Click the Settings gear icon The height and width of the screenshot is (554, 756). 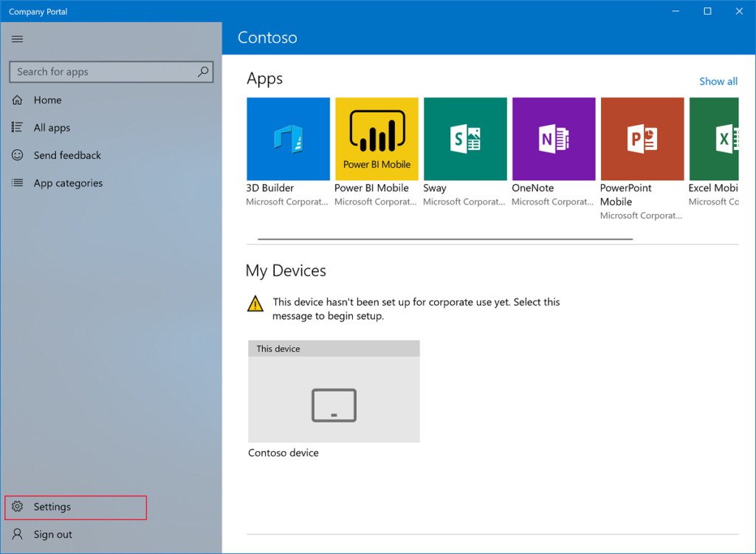click(18, 507)
